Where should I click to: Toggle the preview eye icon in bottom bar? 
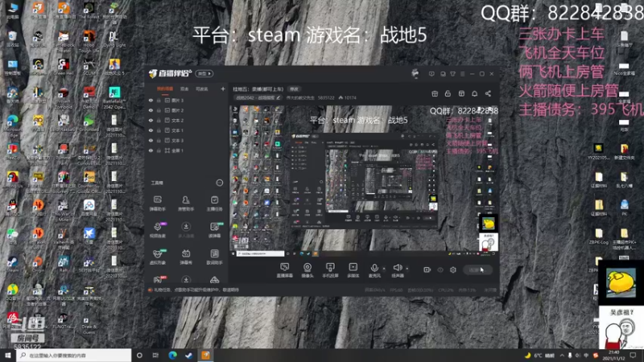[x=440, y=269]
